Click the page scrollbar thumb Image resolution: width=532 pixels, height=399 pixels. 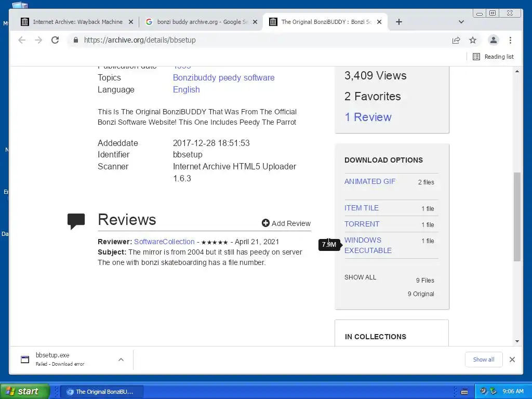click(x=517, y=217)
